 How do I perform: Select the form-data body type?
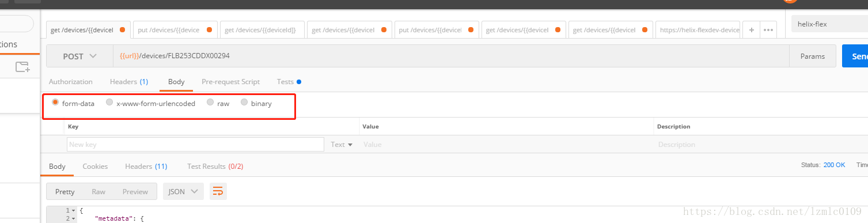(73, 103)
